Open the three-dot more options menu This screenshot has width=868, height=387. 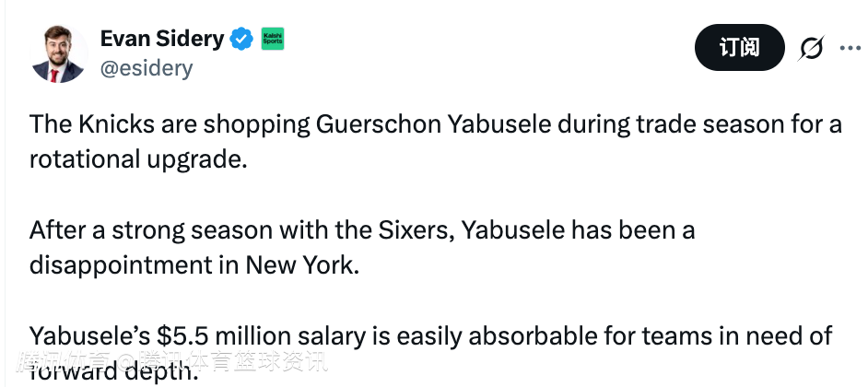pyautogui.click(x=849, y=48)
